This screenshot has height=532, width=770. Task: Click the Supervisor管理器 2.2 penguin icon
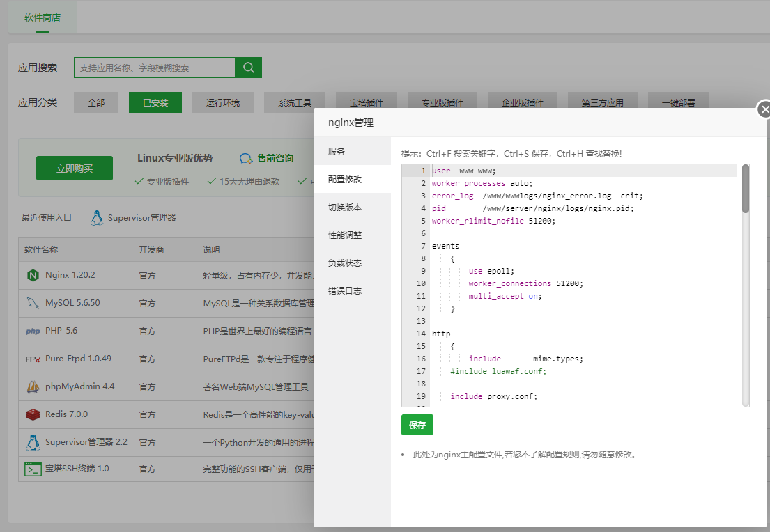33,442
